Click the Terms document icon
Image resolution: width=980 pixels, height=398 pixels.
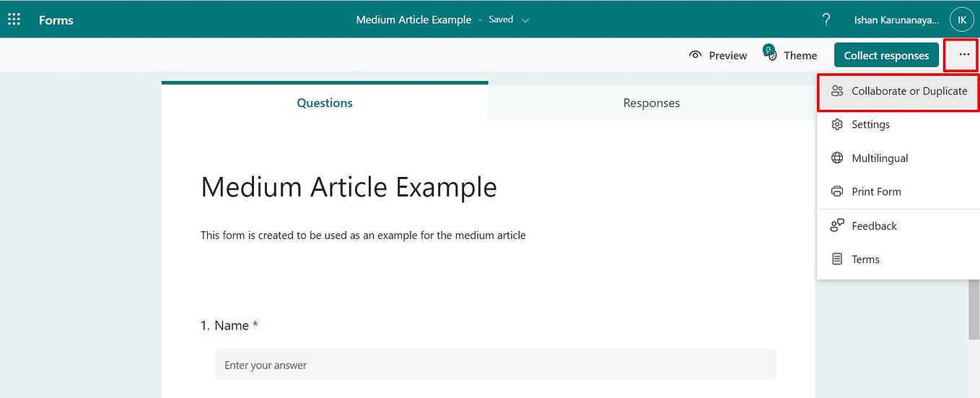(837, 259)
